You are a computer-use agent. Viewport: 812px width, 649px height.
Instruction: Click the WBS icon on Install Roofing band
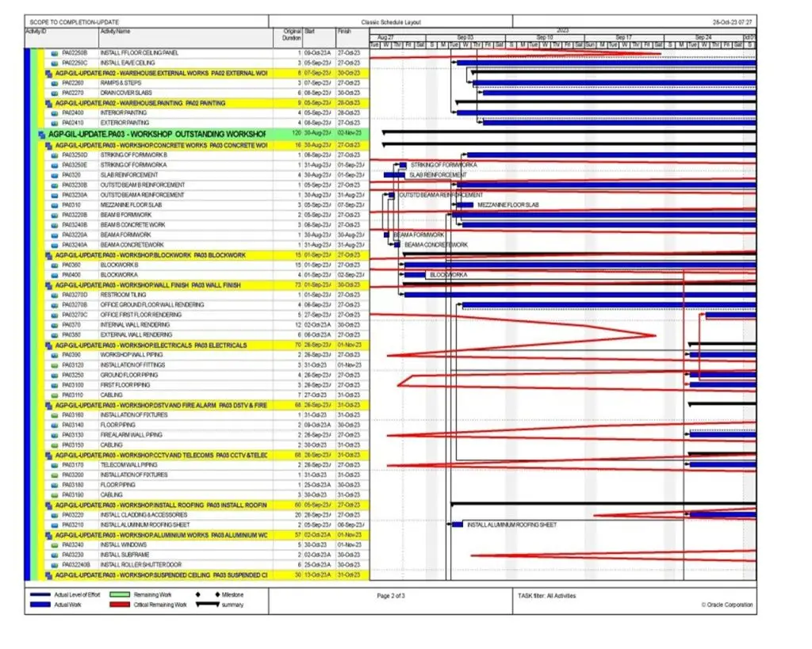pyautogui.click(x=49, y=505)
